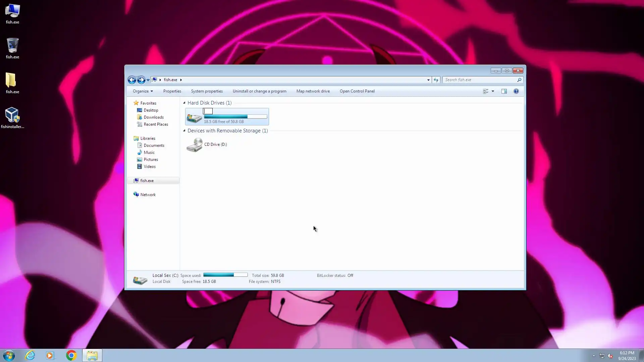Click Uninstall or change a program
The height and width of the screenshot is (362, 644).
pyautogui.click(x=259, y=91)
